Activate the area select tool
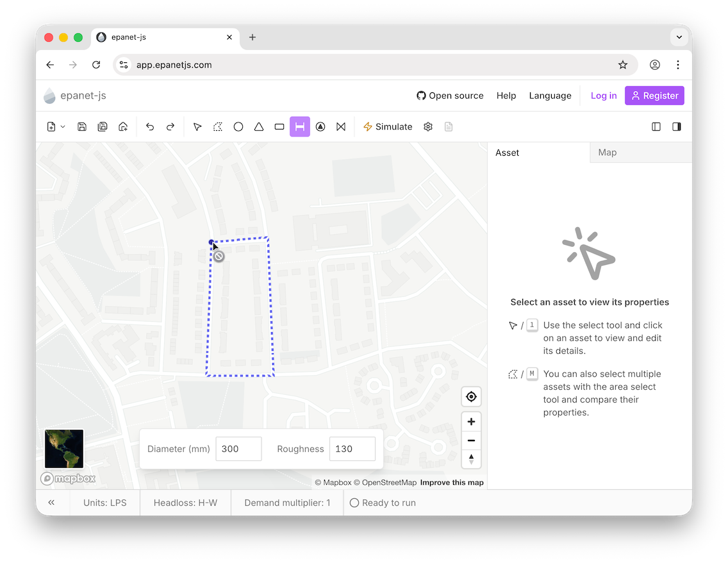The height and width of the screenshot is (563, 728). point(217,126)
